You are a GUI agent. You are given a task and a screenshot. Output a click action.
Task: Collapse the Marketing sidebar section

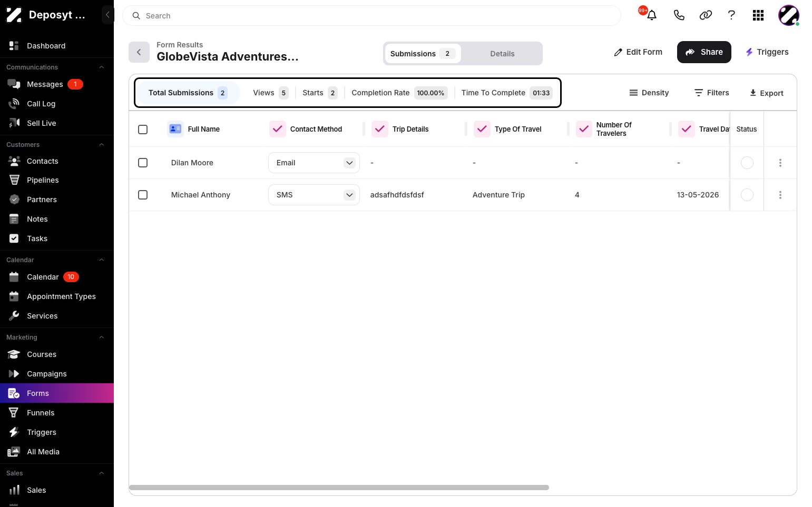[102, 337]
